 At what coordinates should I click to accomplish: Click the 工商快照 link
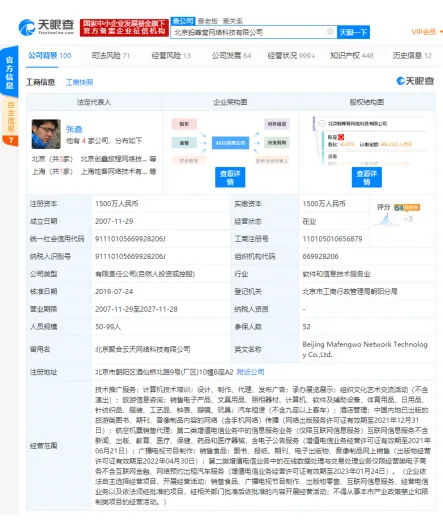(80, 82)
